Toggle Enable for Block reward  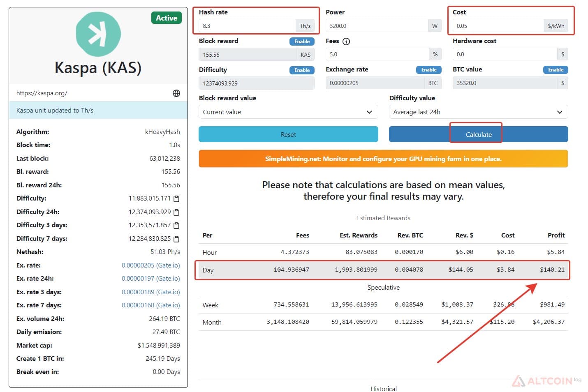point(302,42)
